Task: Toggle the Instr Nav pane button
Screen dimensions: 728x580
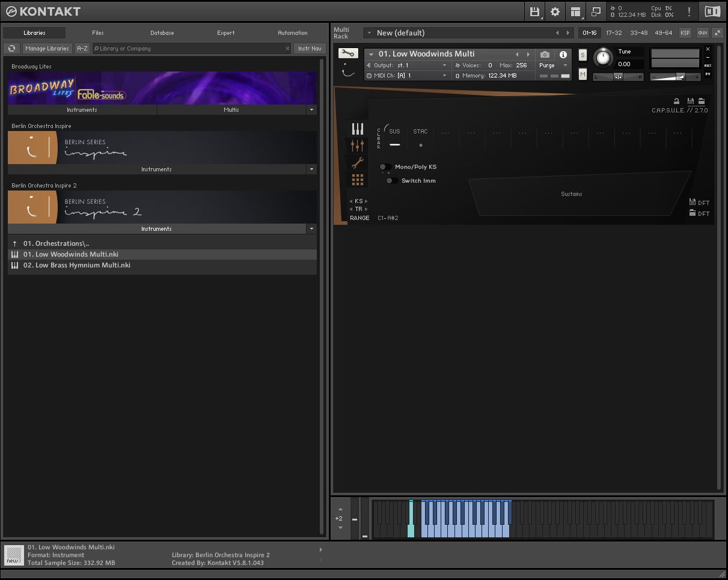Action: (310, 49)
